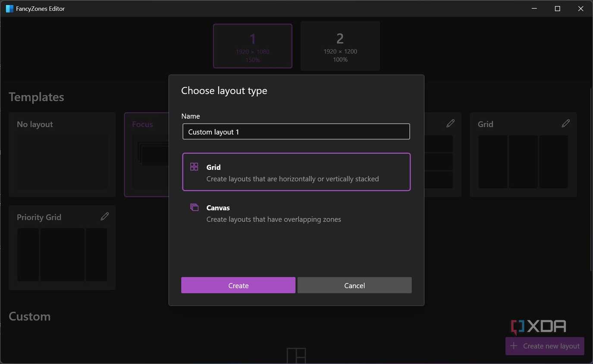Click 'Create layouts that have overlapping zones' text
Screen dimensions: 593x364
[274, 219]
